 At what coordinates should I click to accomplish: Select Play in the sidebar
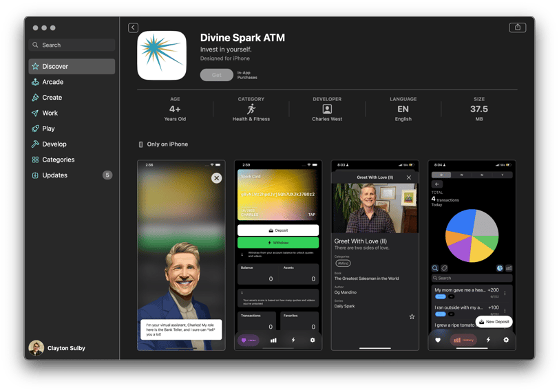72,129
